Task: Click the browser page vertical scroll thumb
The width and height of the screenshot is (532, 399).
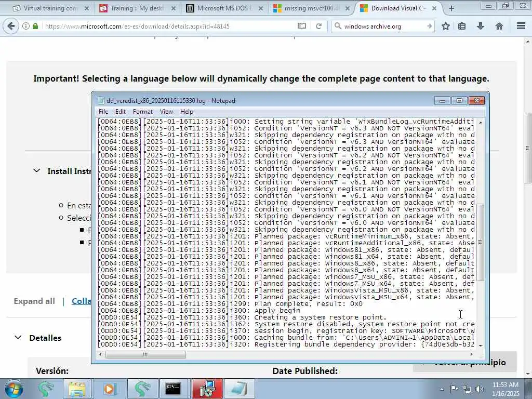Action: (x=528, y=148)
